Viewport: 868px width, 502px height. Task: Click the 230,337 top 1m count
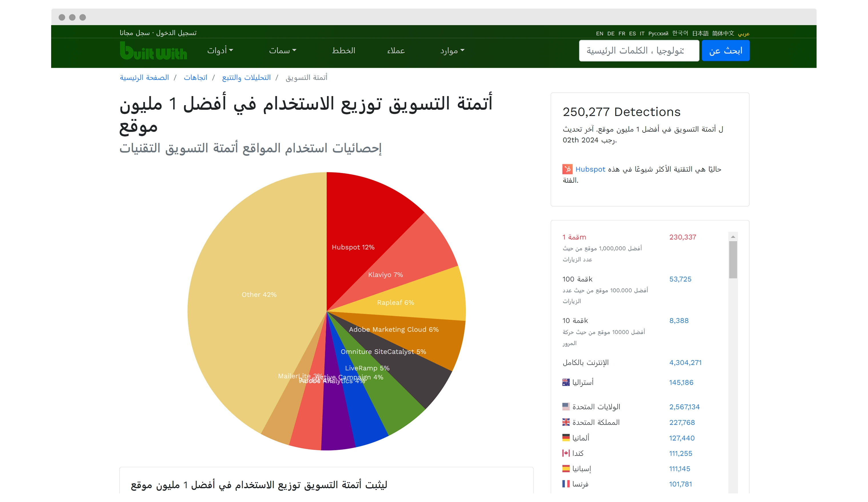[682, 237]
